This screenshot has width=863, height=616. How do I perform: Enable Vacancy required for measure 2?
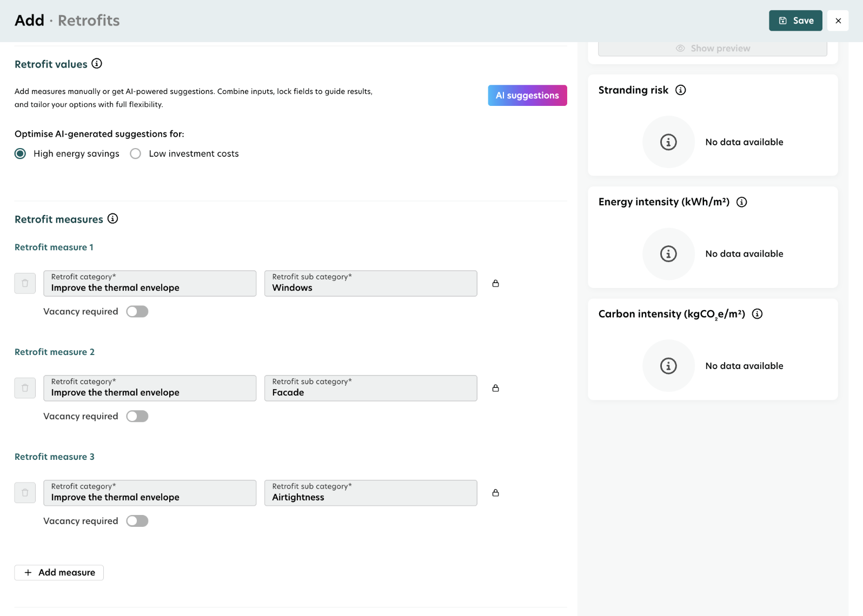pos(137,417)
